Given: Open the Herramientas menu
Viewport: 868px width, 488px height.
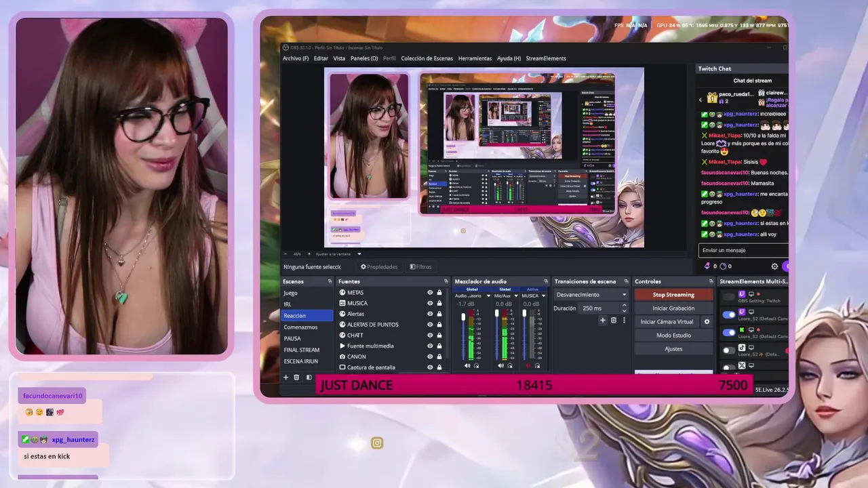Looking at the screenshot, I should (475, 58).
